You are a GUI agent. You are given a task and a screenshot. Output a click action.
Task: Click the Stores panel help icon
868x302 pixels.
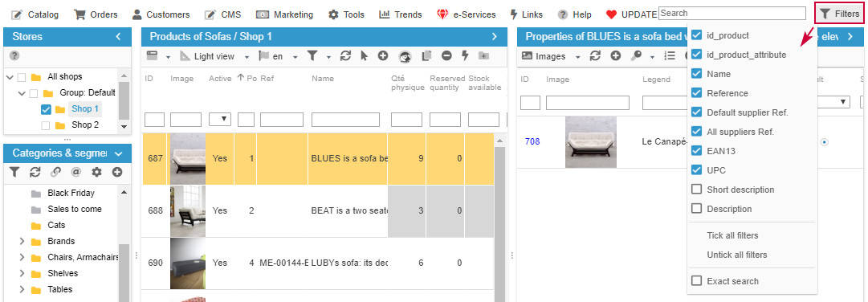(14, 55)
